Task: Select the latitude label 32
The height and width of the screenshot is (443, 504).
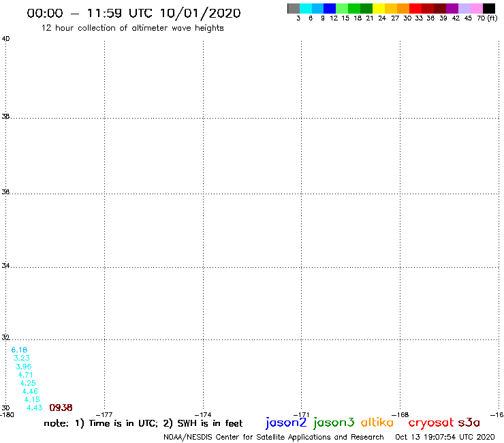Action: click(x=5, y=337)
